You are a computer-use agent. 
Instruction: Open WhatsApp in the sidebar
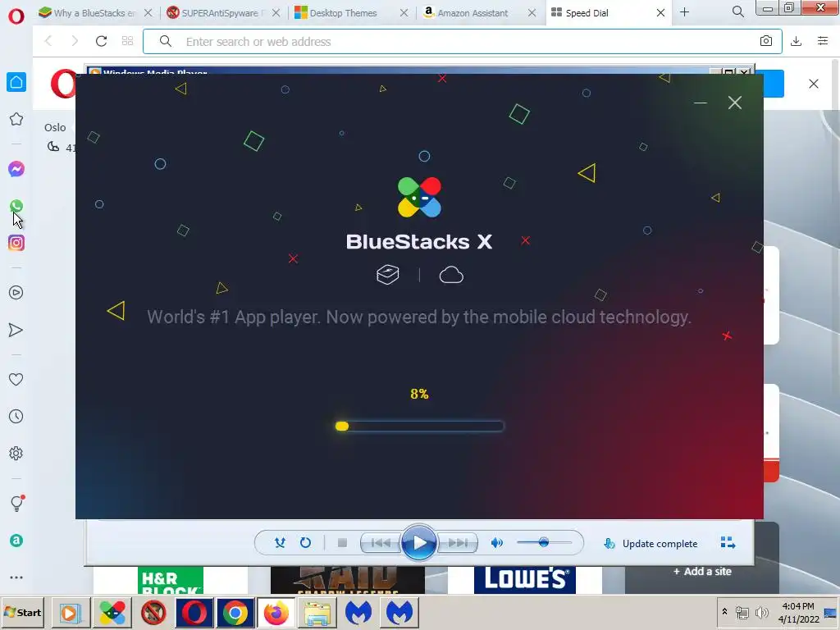(16, 206)
